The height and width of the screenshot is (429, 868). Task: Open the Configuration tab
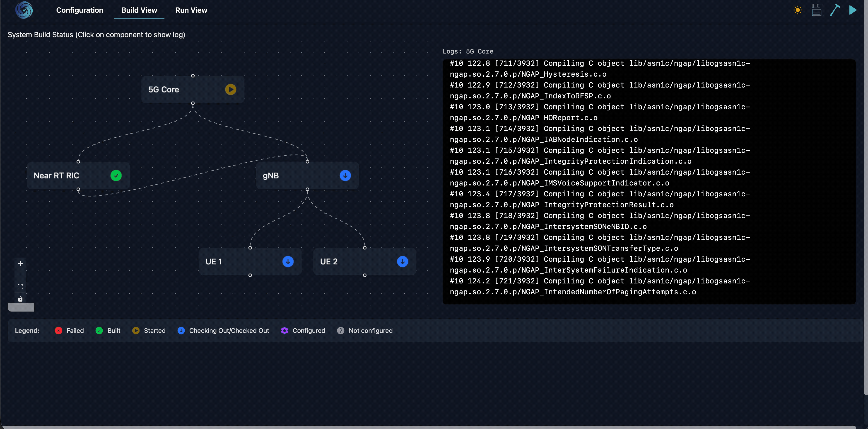(x=80, y=10)
